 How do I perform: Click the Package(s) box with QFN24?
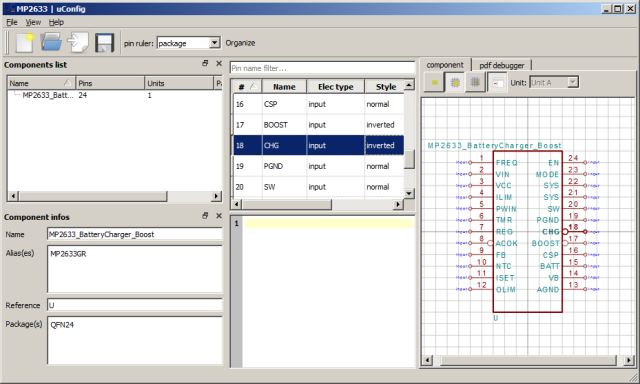(x=135, y=340)
